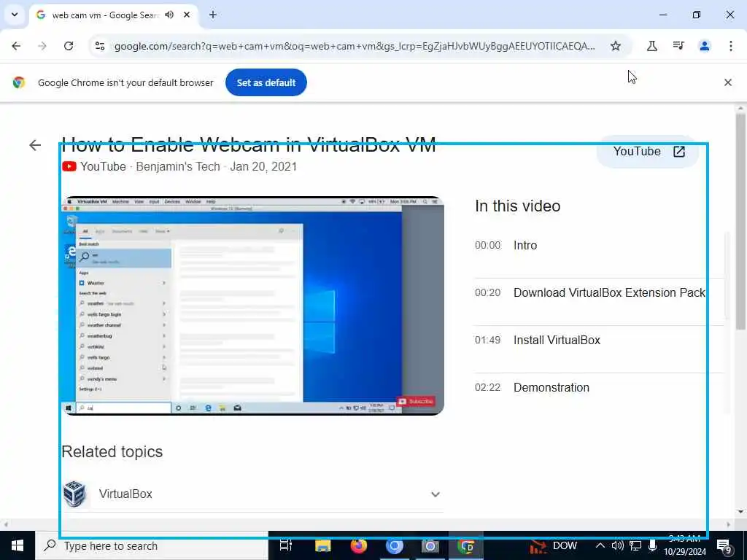Click the scrollbar down arrow
The image size is (747, 560).
(x=740, y=512)
